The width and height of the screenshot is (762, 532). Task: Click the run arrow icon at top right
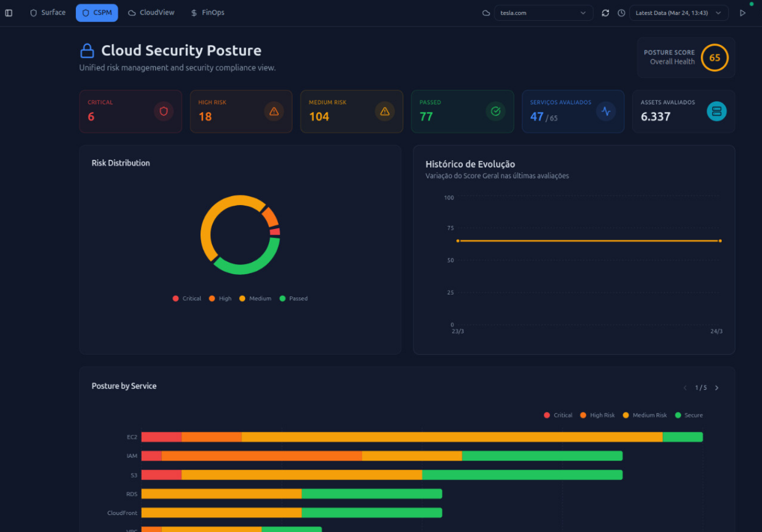[x=743, y=12]
